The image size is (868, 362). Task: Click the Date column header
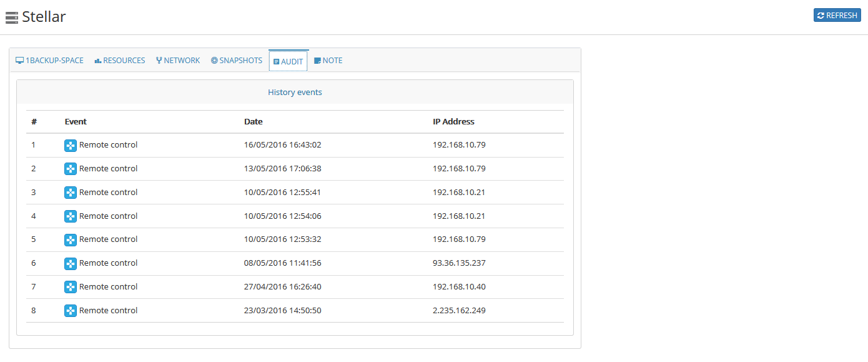pos(254,122)
